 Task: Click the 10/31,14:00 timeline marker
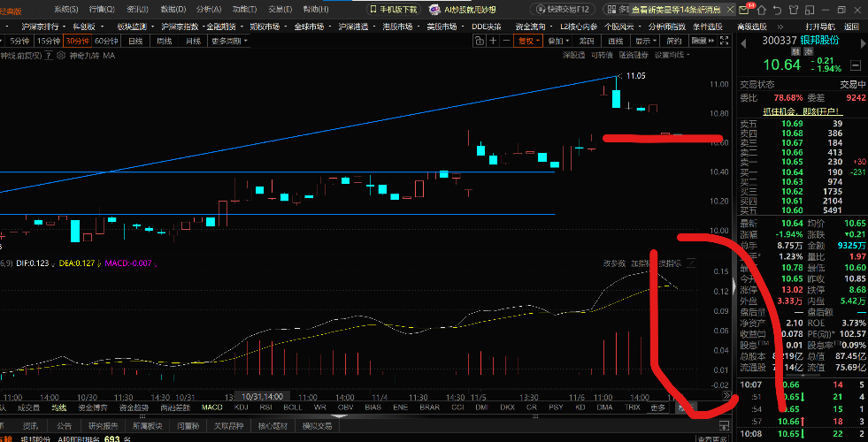coord(263,397)
